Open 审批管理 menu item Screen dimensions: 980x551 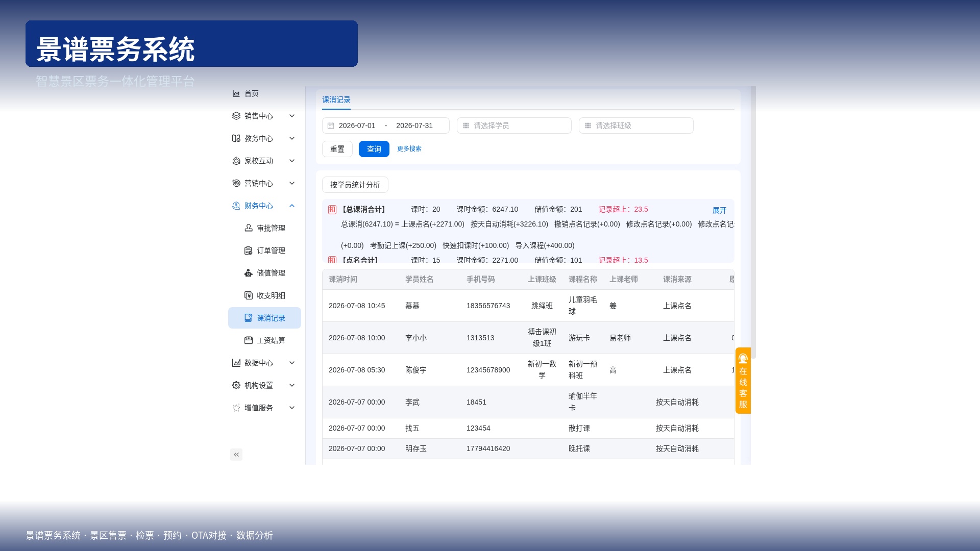pos(264,228)
